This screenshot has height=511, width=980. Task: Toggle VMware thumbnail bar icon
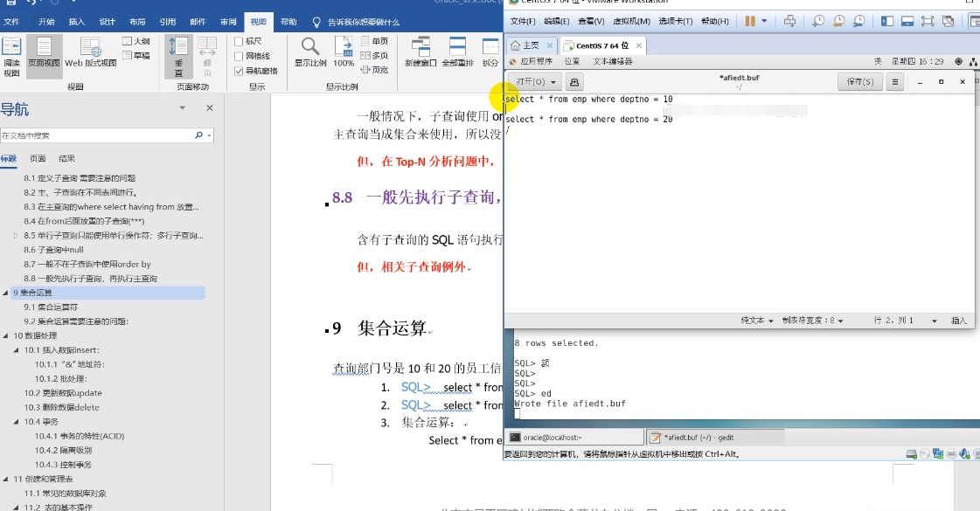[x=907, y=21]
